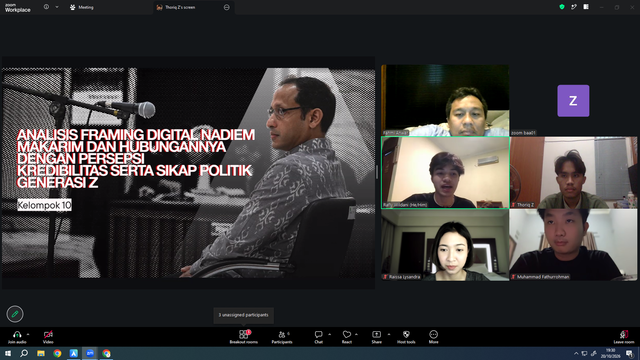Image resolution: width=640 pixels, height=360 pixels.
Task: Expand the arrow beside Chat
Action: 330,334
